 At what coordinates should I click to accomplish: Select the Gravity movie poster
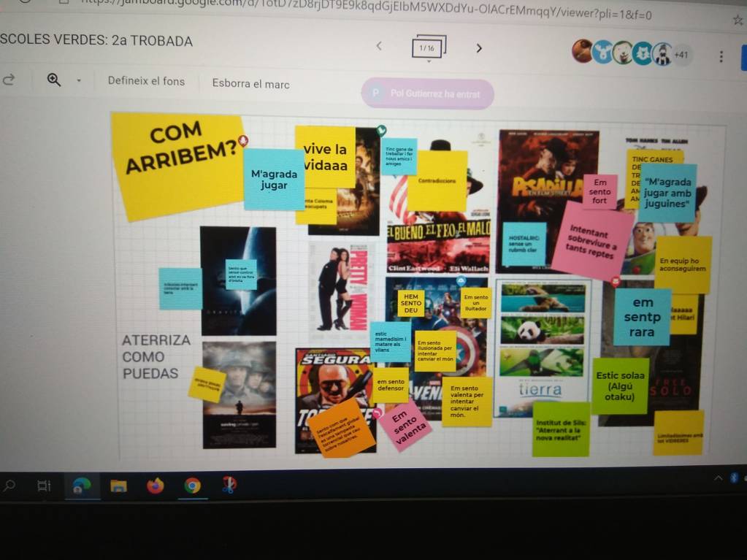pyautogui.click(x=238, y=281)
